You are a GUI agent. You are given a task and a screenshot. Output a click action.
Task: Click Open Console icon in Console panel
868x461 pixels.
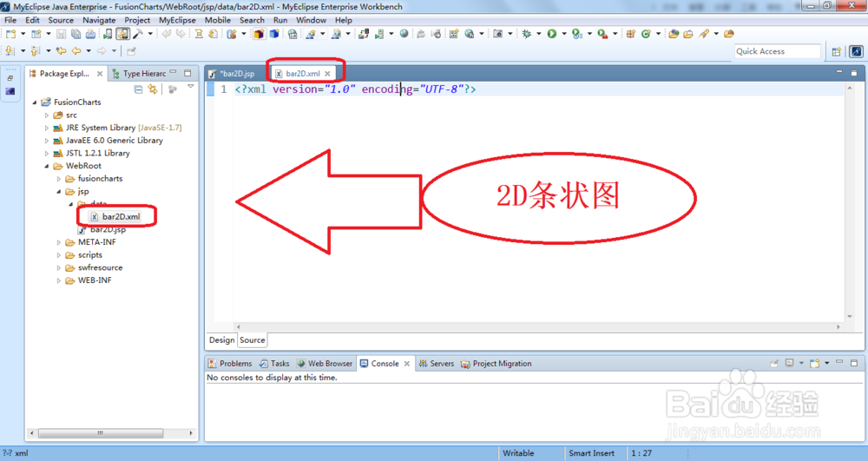pyautogui.click(x=814, y=364)
